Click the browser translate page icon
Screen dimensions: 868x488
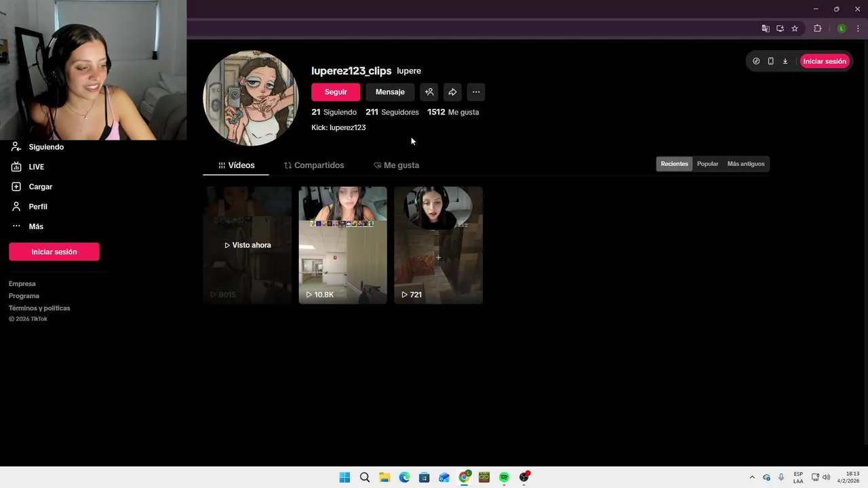(766, 28)
